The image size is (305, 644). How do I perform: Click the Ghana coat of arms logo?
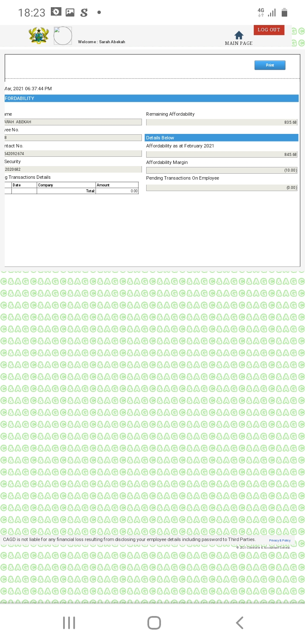(x=39, y=36)
